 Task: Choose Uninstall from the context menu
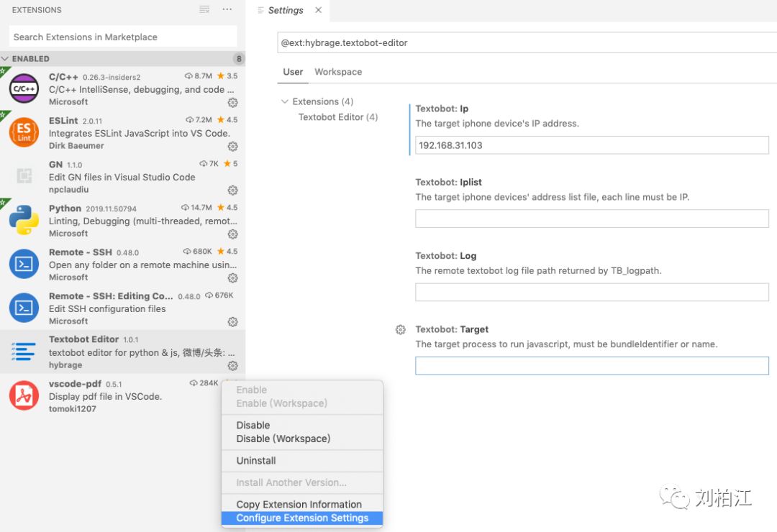(x=301, y=461)
